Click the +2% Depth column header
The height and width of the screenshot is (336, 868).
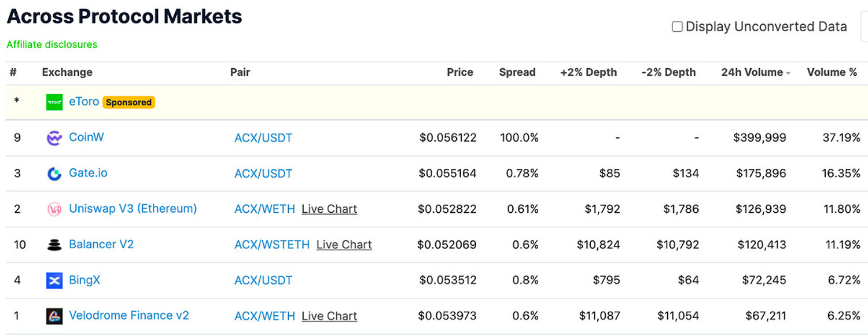pos(589,72)
